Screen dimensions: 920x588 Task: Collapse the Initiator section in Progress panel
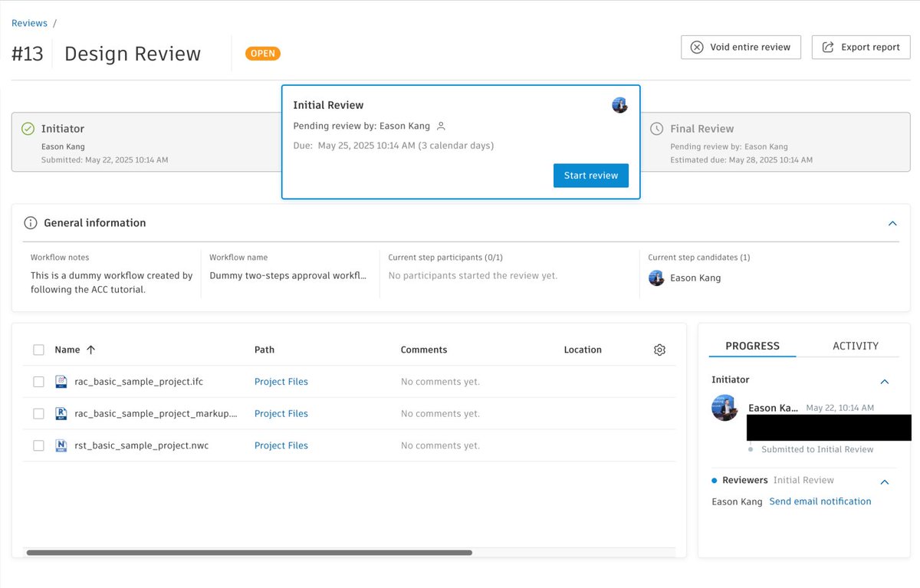coord(885,381)
